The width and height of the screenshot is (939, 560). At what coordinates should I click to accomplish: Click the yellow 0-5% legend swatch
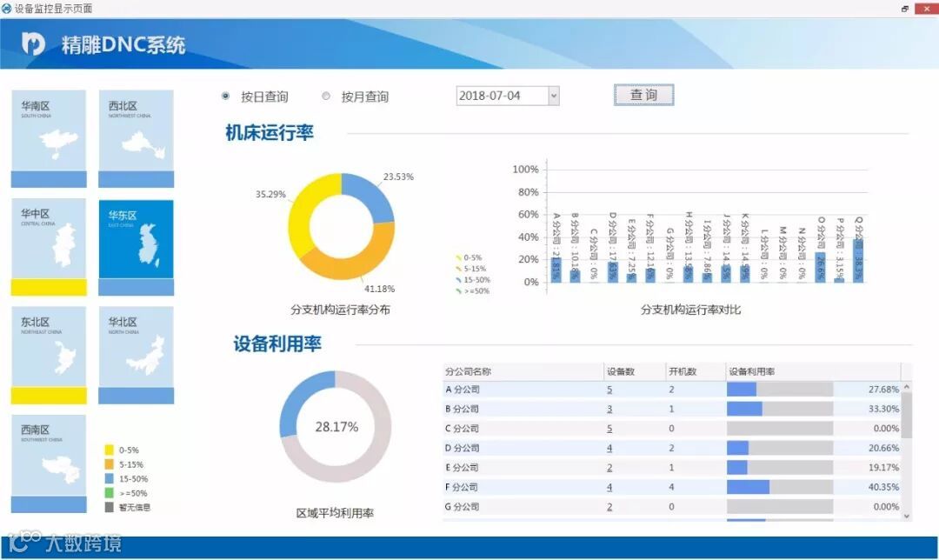[x=109, y=450]
